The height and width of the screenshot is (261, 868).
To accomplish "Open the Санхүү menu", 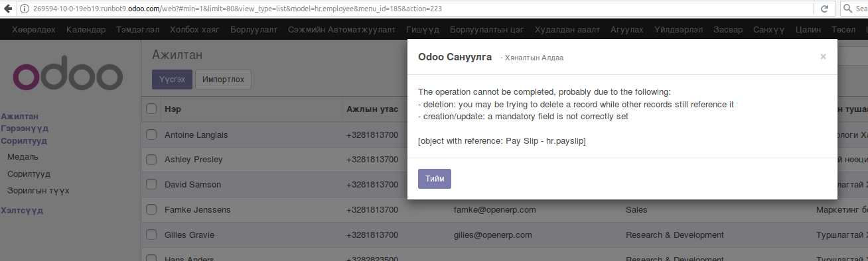I will (770, 30).
